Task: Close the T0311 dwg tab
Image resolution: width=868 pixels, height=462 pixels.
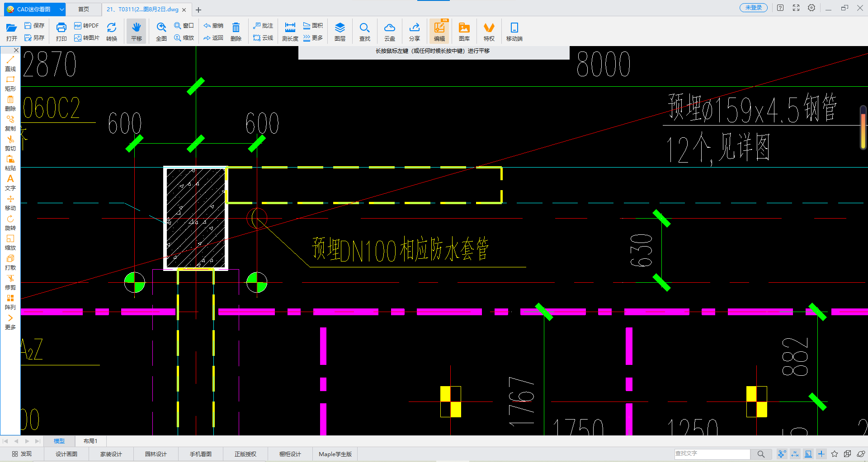Action: pos(184,9)
